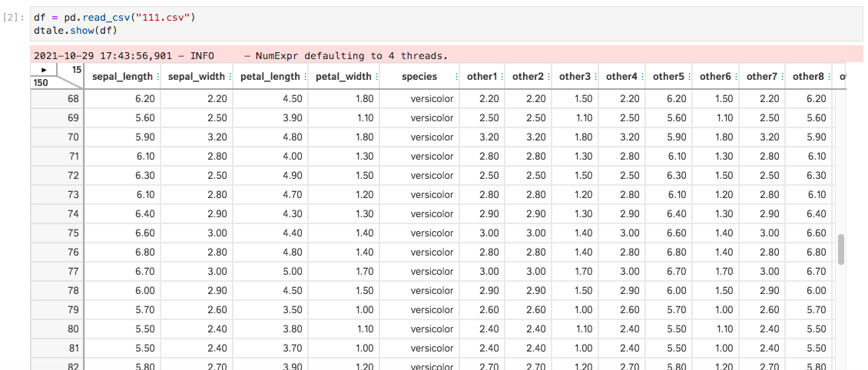
Task: Click petal_length value 4.90 in row 72
Action: tap(293, 176)
